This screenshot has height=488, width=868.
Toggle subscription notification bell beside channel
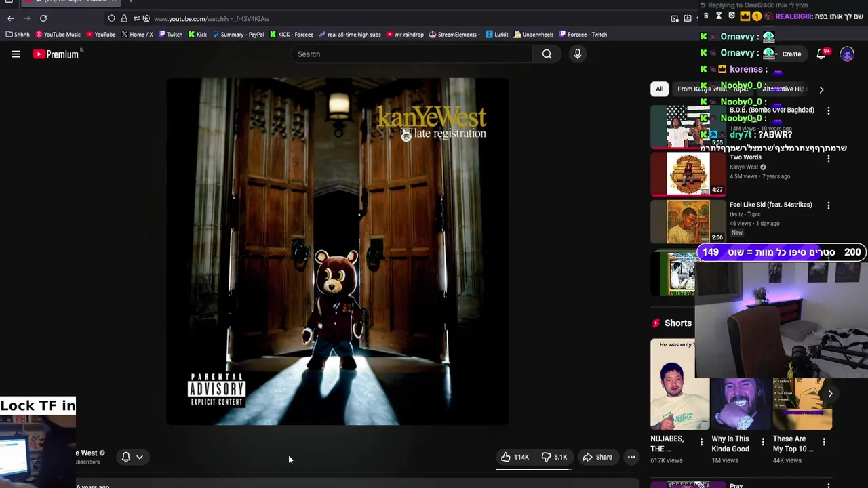tap(125, 457)
